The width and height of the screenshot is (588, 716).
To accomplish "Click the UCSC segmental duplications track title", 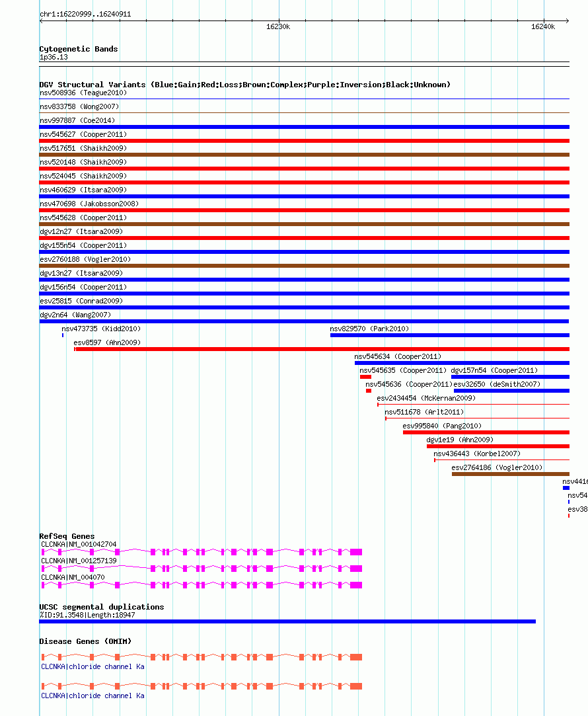I will (x=102, y=608).
